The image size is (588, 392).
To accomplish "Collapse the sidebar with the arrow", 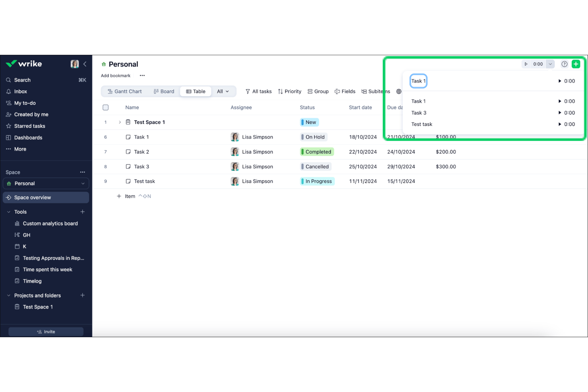I will pyautogui.click(x=85, y=64).
